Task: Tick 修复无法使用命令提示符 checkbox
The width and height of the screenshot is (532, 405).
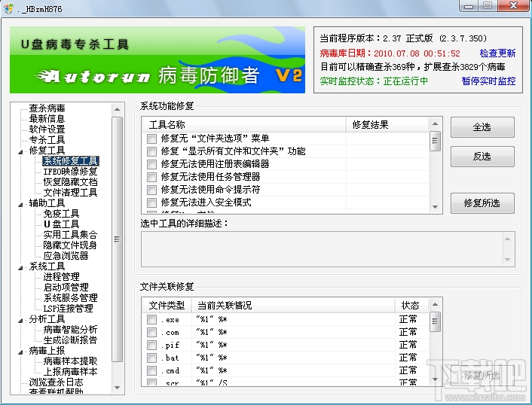Action: 151,190
